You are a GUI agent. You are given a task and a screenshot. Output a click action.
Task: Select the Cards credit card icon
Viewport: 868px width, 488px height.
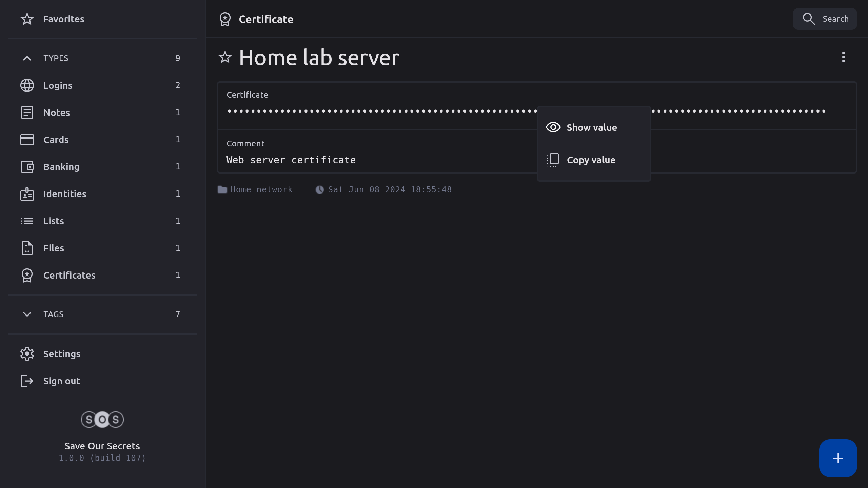[27, 140]
